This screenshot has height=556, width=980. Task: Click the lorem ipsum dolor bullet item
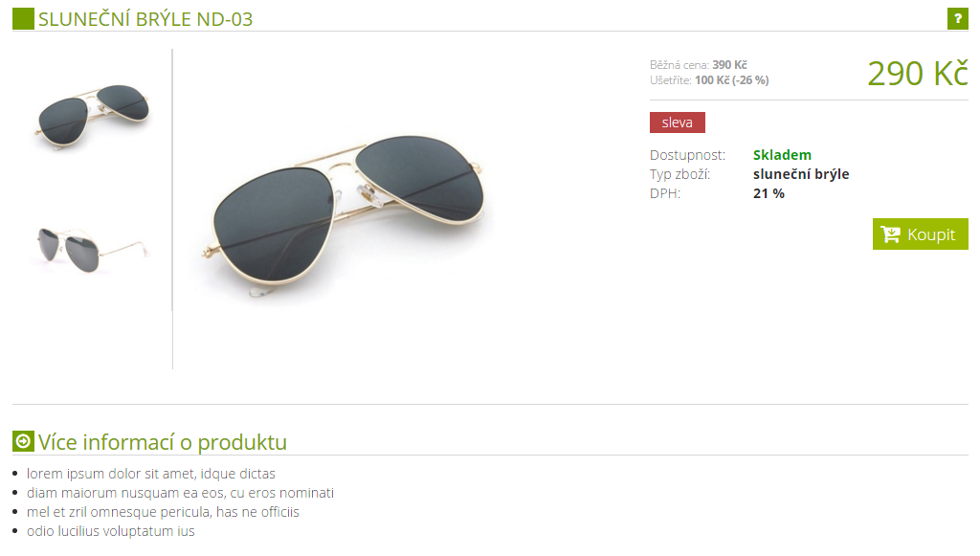150,474
